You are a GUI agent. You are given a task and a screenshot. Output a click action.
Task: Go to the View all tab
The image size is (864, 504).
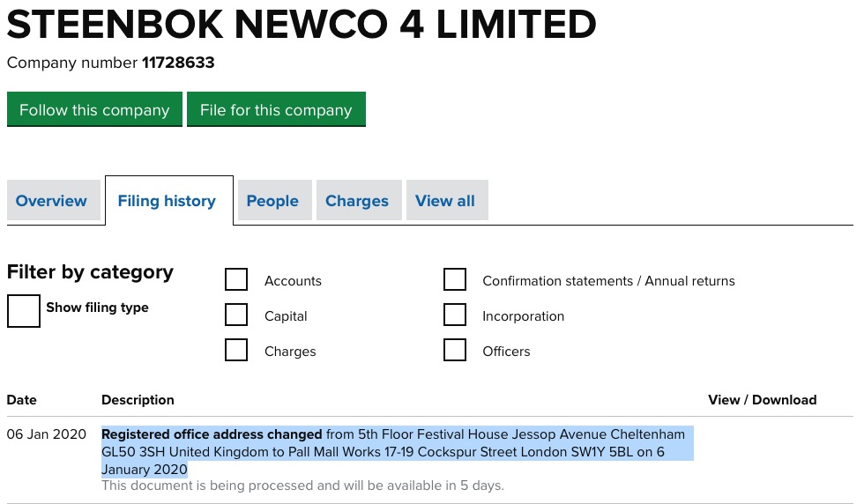click(445, 201)
